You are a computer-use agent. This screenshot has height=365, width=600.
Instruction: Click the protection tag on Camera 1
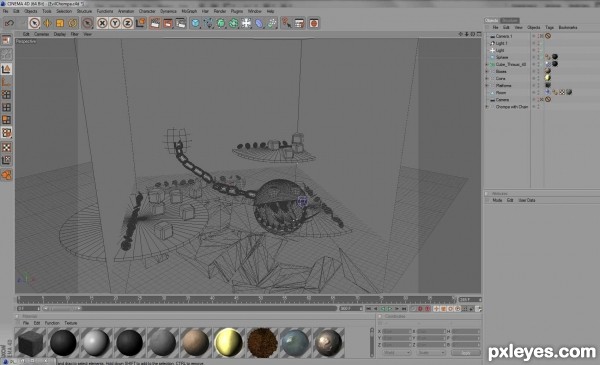(x=548, y=36)
